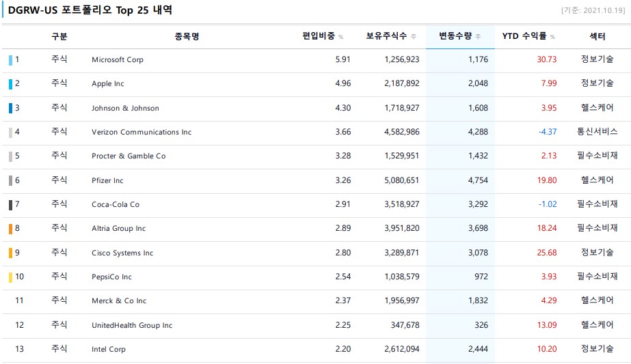Select PepsiCo's change quantity 972
631x364 pixels.
point(481,277)
